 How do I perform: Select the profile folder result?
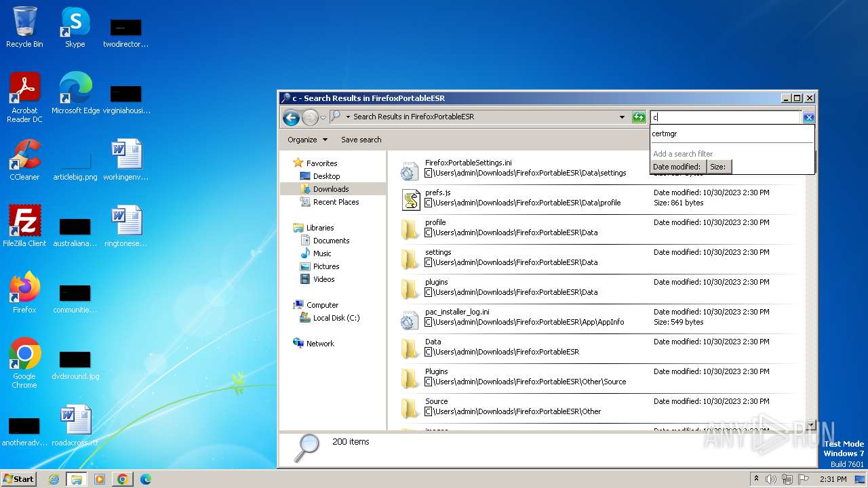597,228
